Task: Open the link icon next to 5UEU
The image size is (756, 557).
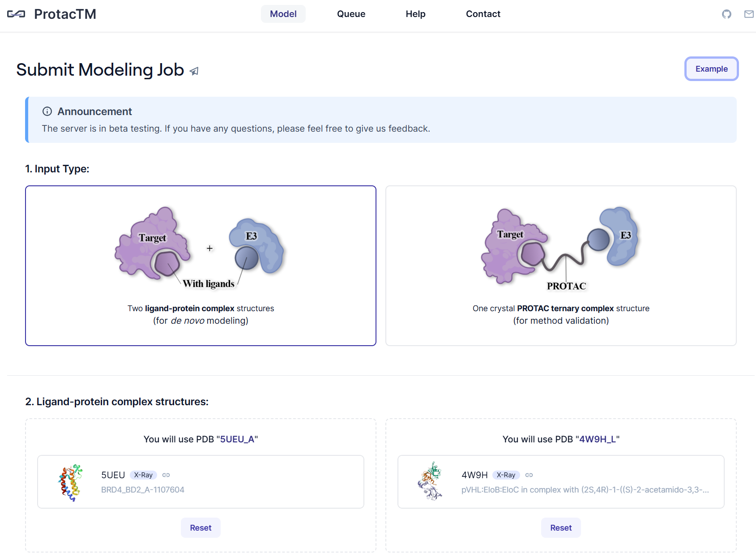Action: [x=166, y=475]
